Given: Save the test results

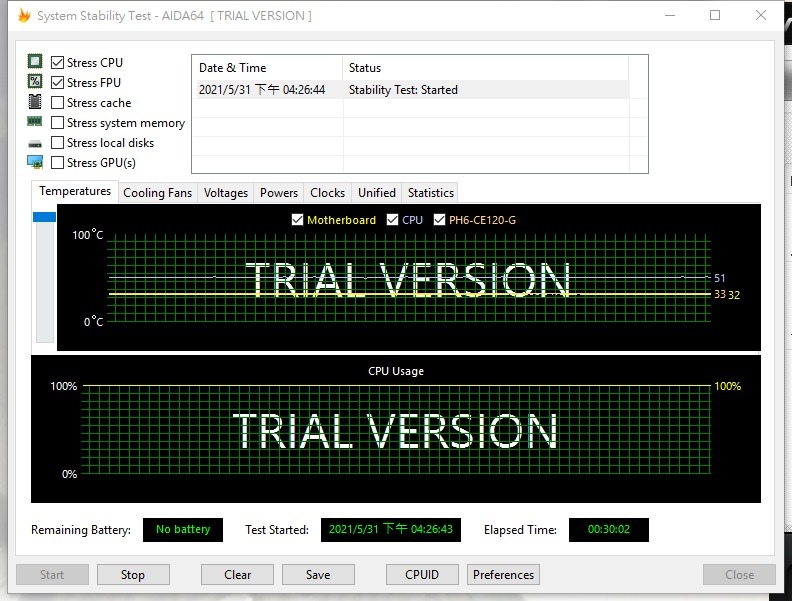Looking at the screenshot, I should click(318, 575).
